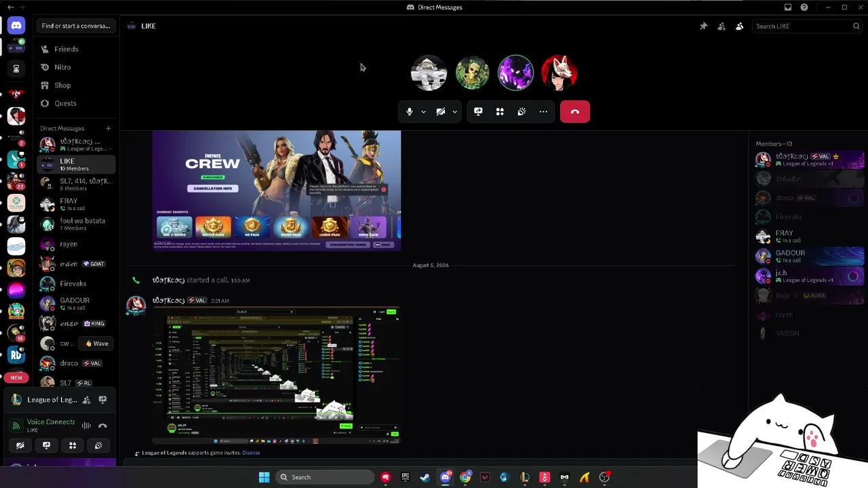Click the Wave button
868x488 pixels.
(x=96, y=344)
